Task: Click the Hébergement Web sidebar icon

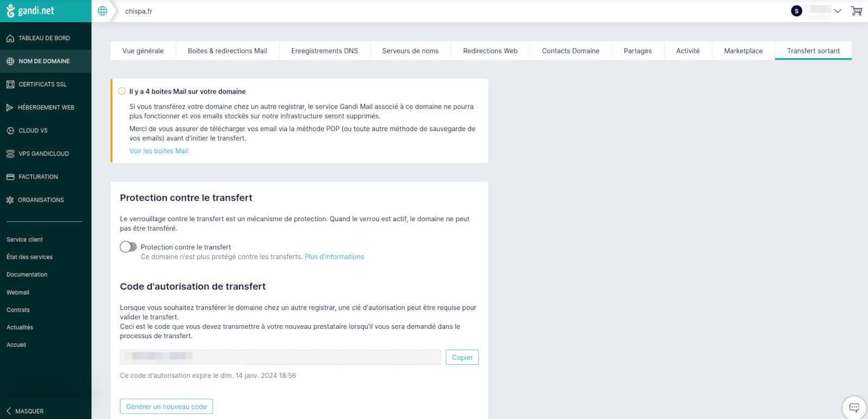Action: (10, 107)
